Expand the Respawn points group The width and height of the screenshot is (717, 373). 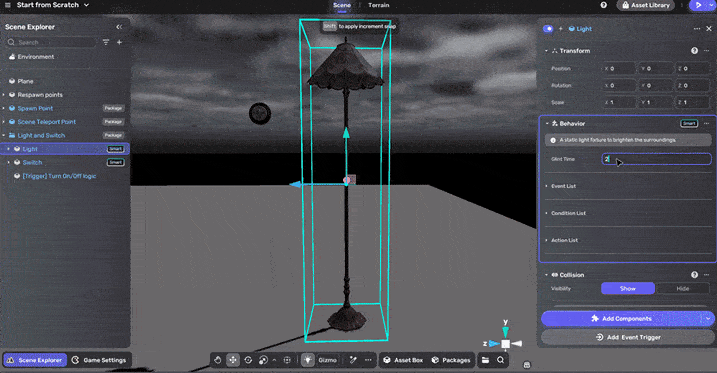(x=4, y=95)
